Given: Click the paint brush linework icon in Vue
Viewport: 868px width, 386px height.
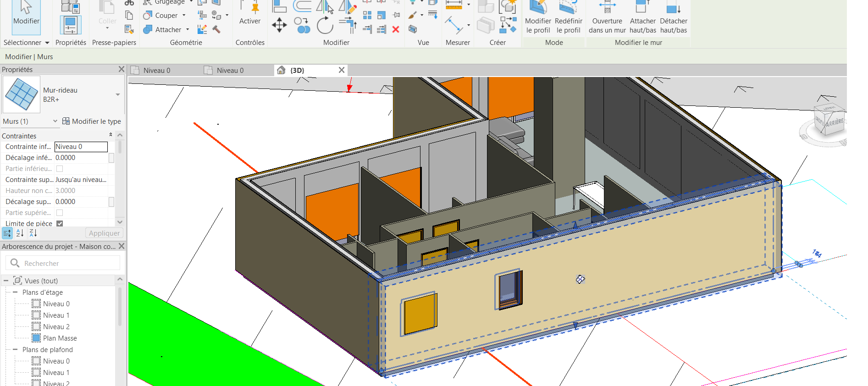Looking at the screenshot, I should click(x=413, y=15).
